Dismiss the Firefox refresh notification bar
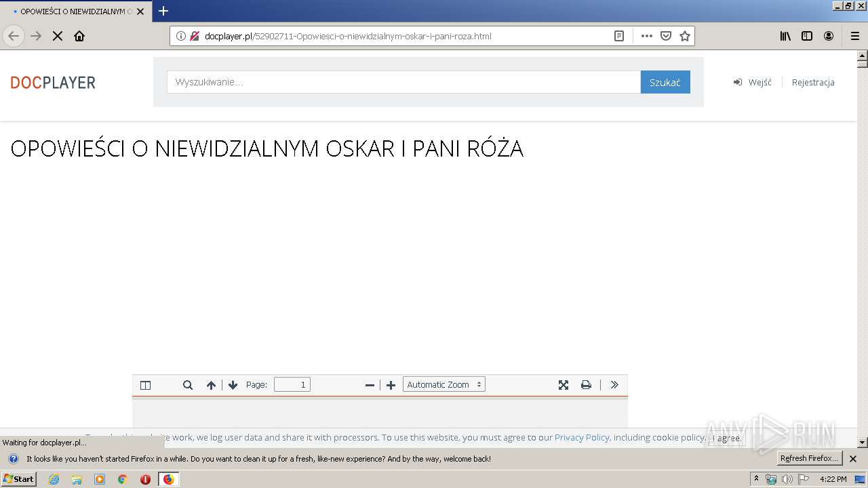Viewport: 868px width, 488px height. 853,459
